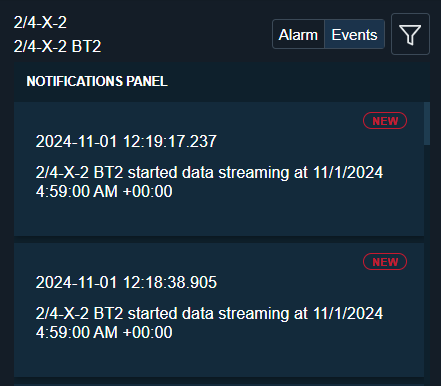Switch to the Alarm tab

[x=298, y=34]
